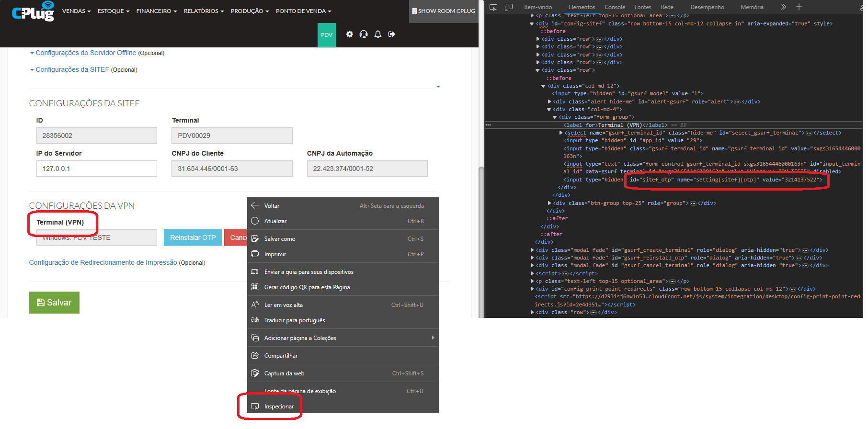Viewport: 868px width, 429px height.
Task: Click the translate icon in the menu
Action: 255,320
